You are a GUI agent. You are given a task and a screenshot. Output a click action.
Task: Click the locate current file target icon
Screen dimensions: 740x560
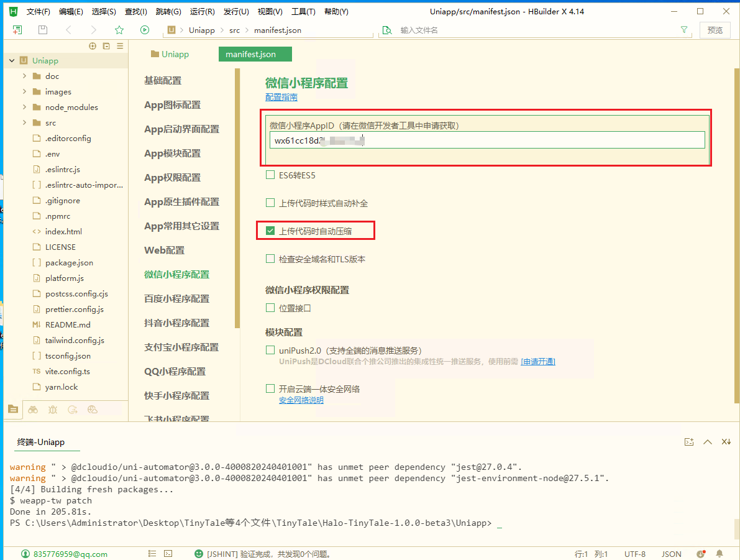[x=93, y=46]
